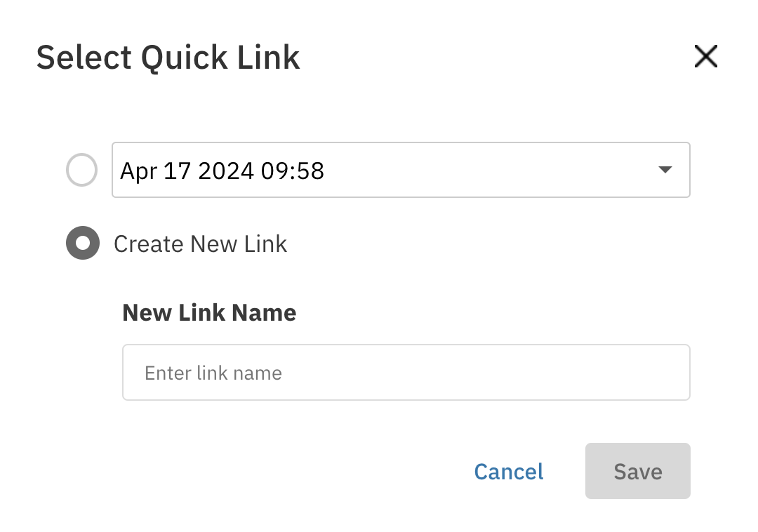The height and width of the screenshot is (532, 758).
Task: Click the Create New Link label text
Action: (200, 244)
